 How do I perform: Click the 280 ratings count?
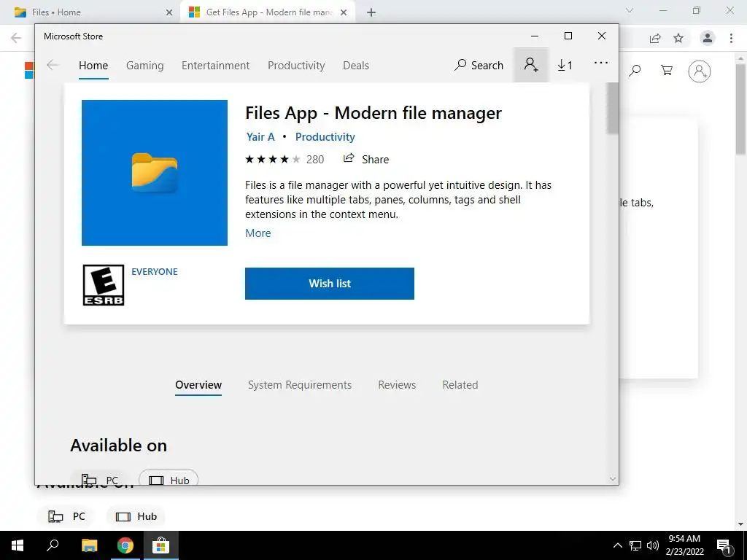315,160
